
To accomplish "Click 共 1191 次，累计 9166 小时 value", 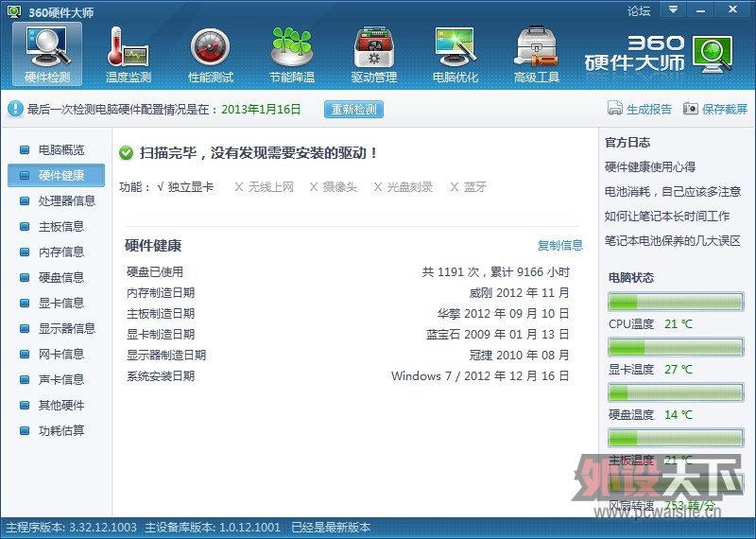I will pyautogui.click(x=495, y=272).
